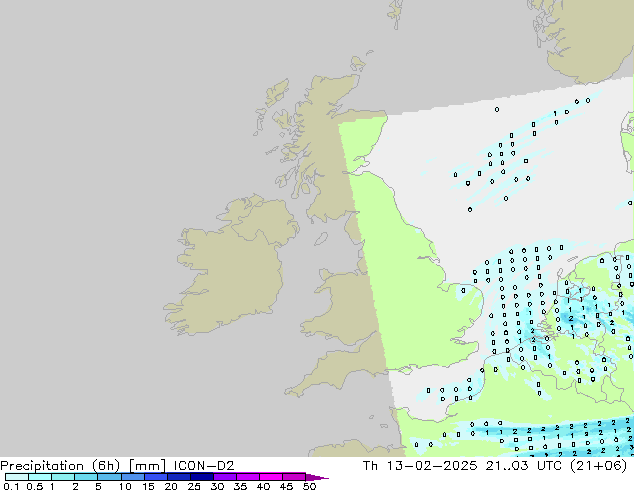Select the 20–25 mm legend swatch

[x=178, y=477]
